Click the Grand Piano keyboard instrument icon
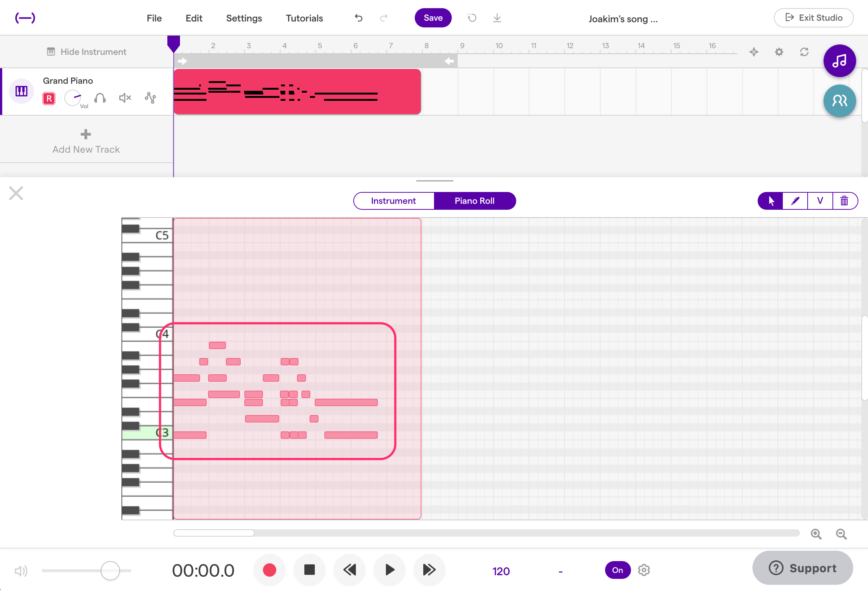 coord(21,91)
